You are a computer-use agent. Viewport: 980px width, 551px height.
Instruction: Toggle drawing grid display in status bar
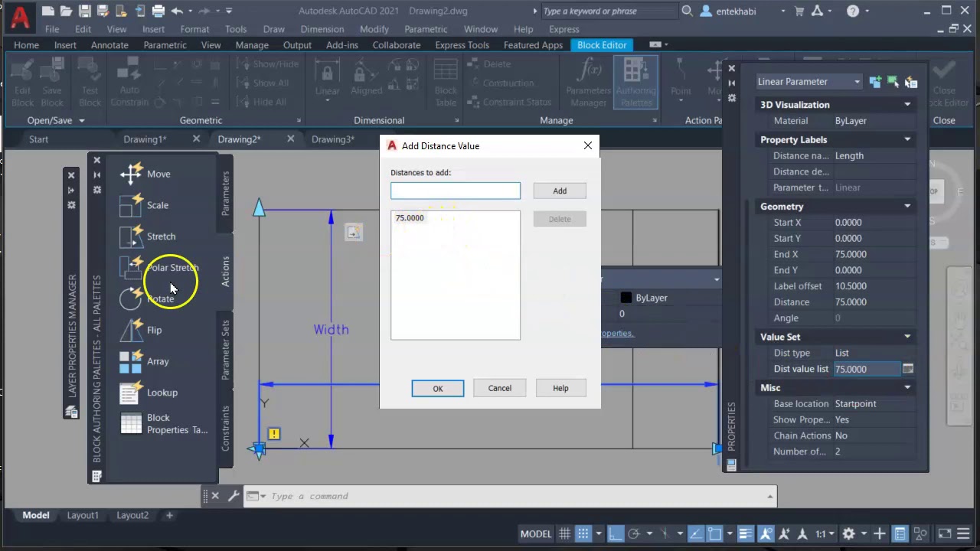[x=564, y=533]
